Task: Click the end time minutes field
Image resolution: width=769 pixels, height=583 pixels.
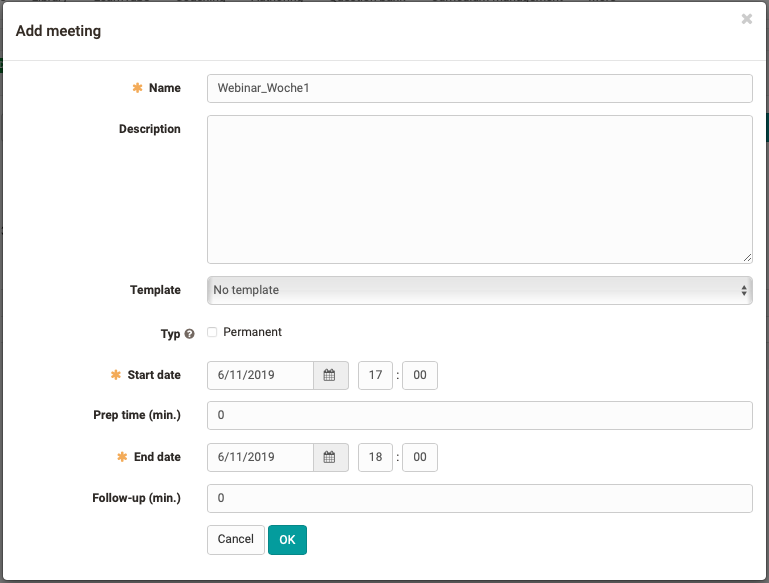Action: click(x=420, y=458)
